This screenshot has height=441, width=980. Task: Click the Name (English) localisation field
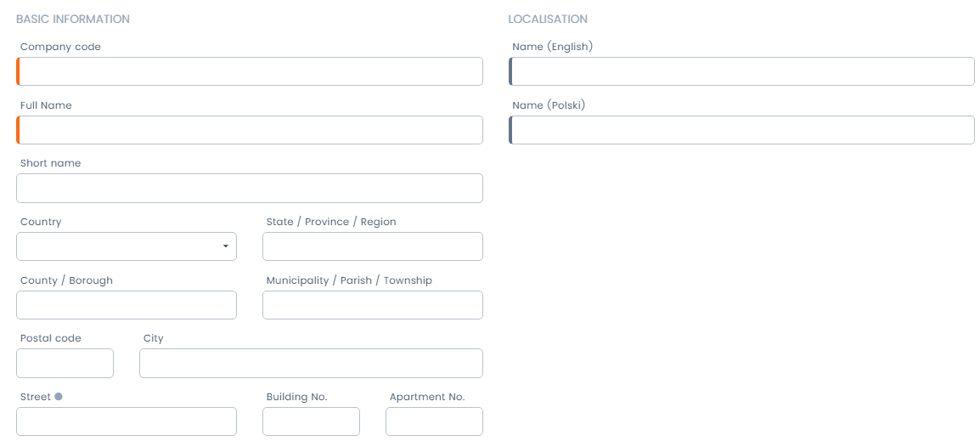[x=741, y=71]
